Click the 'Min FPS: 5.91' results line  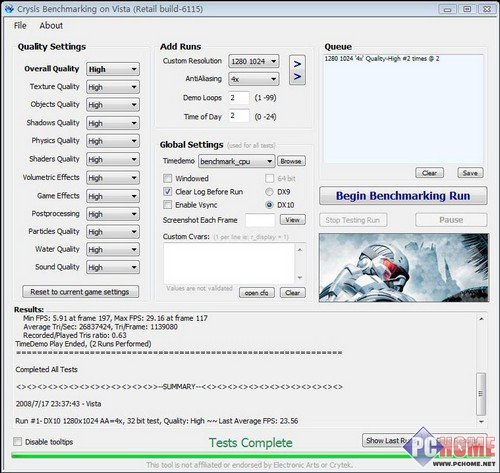coord(115,318)
